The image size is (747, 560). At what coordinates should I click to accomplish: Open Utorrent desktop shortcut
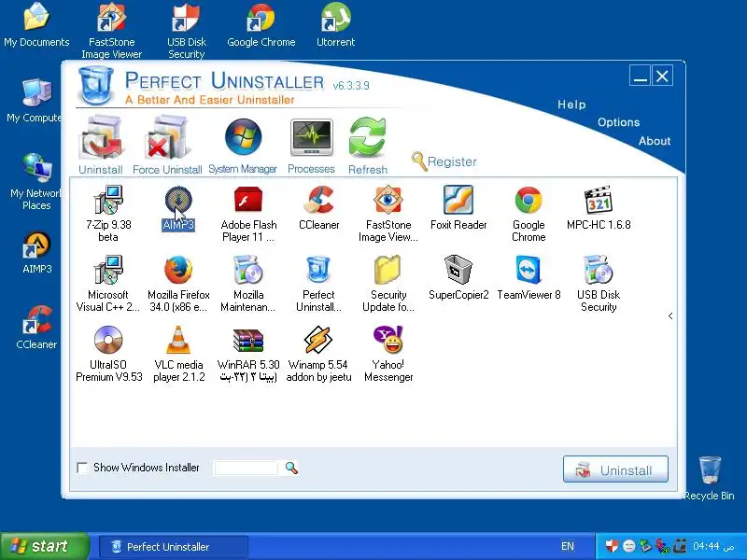click(336, 25)
